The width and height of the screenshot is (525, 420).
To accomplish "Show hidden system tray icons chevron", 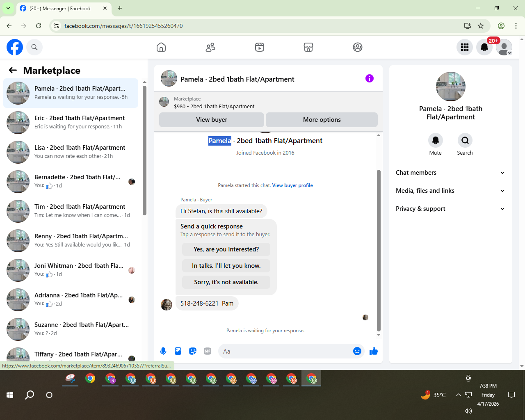I will click(x=459, y=395).
